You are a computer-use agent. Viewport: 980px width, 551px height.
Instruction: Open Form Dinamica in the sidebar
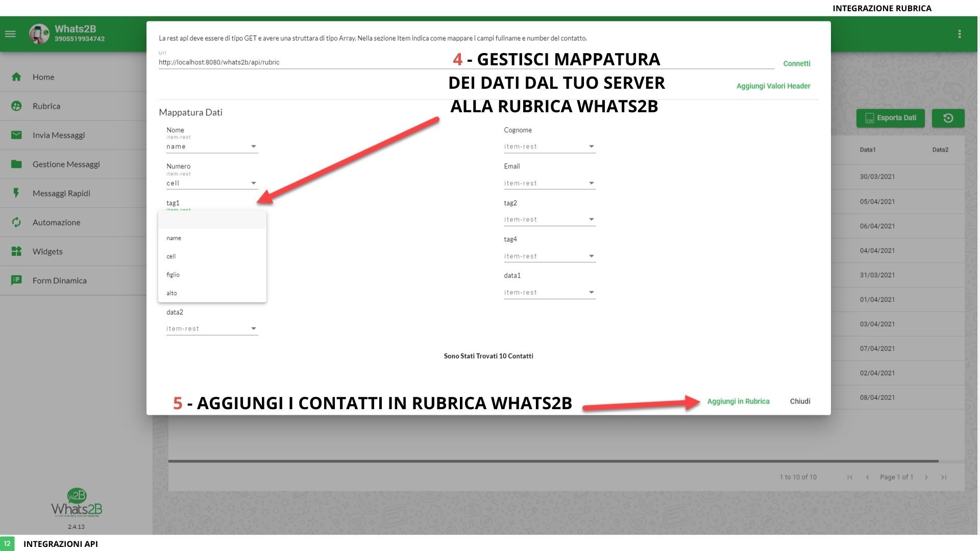73,281
